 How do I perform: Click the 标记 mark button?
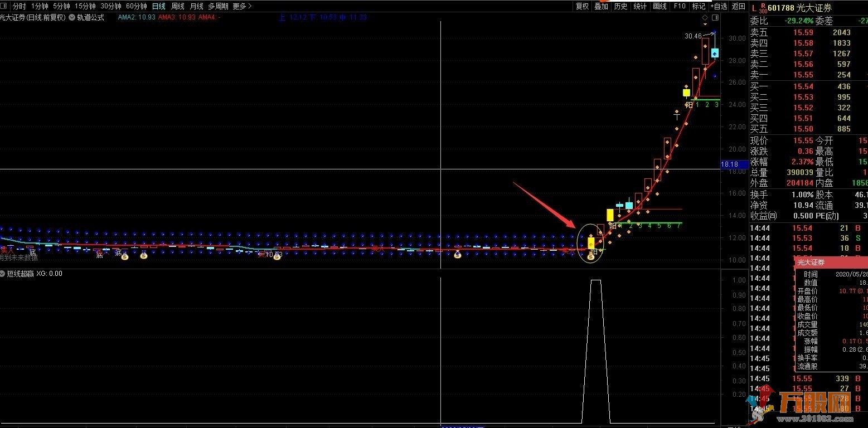[699, 6]
